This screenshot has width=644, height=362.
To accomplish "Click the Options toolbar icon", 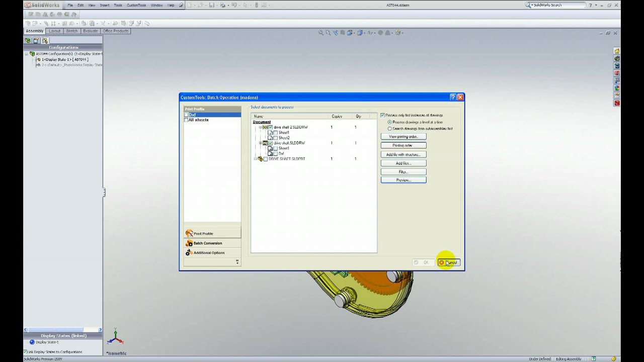I will (264, 5).
